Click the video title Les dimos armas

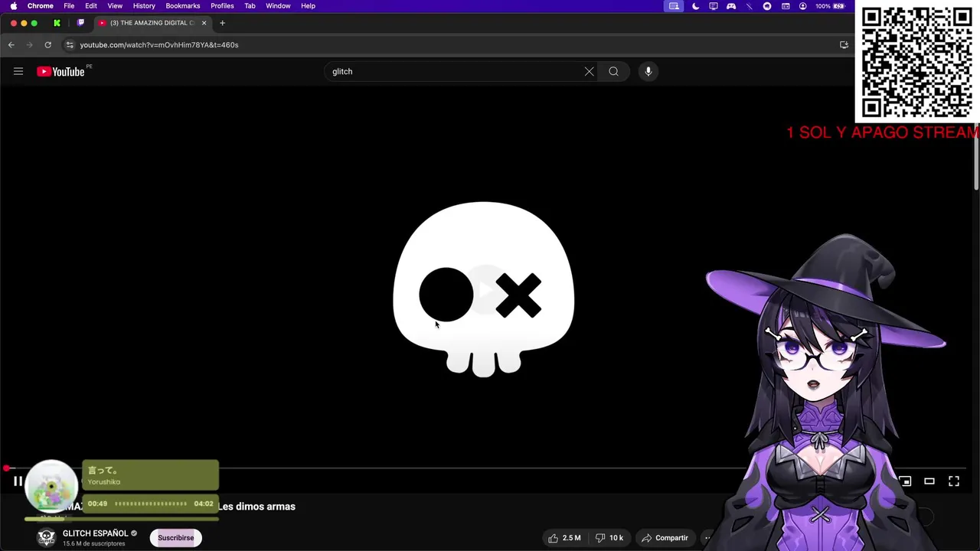(256, 507)
